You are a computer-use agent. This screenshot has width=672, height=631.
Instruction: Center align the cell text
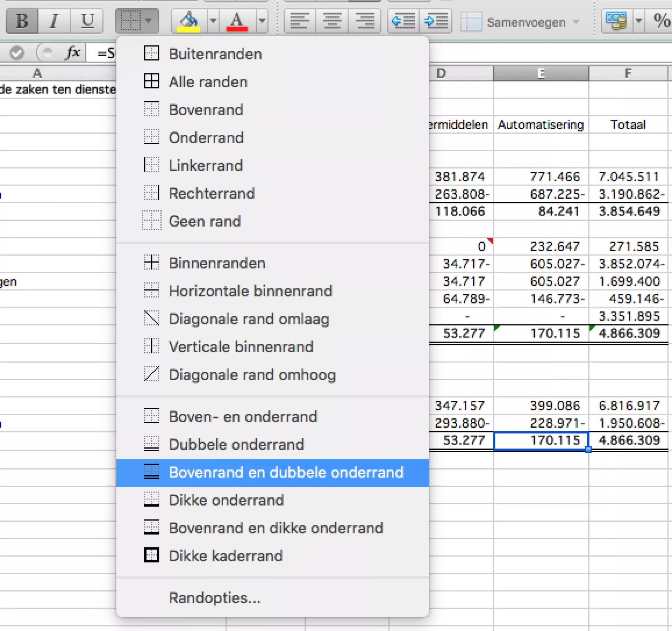332,21
